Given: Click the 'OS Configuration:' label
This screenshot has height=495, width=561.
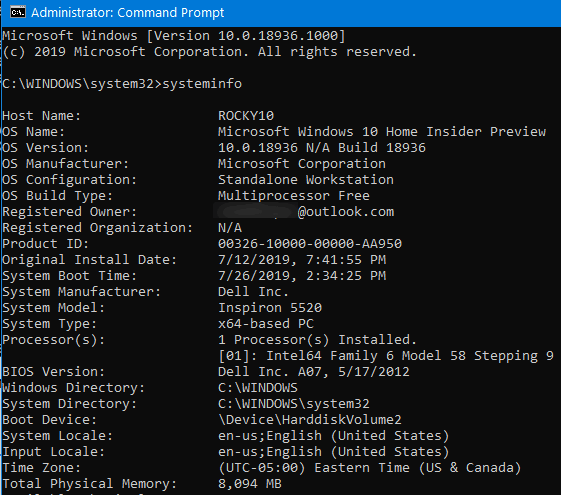Looking at the screenshot, I should point(70,180).
